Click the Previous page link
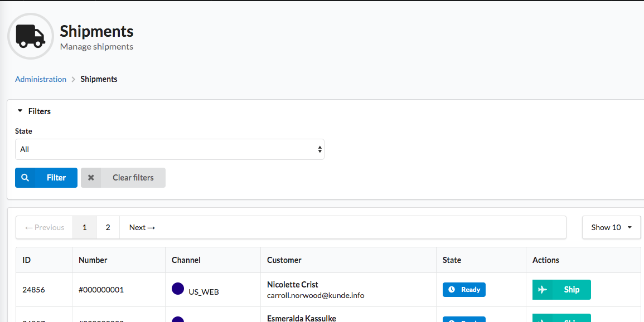Image resolution: width=644 pixels, height=322 pixels. (x=45, y=227)
